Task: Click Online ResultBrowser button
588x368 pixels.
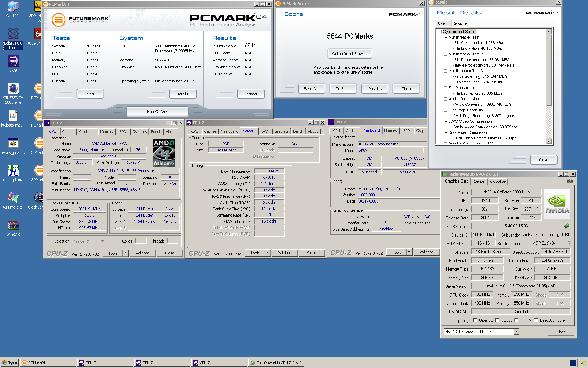Action: 350,54
